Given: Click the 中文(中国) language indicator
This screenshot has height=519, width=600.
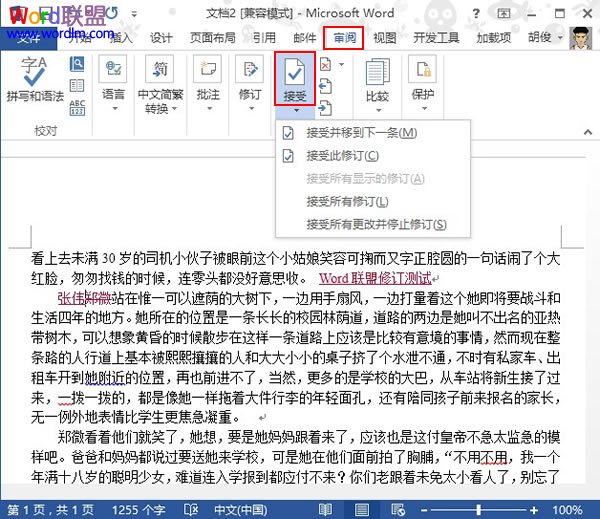Looking at the screenshot, I should tap(241, 510).
